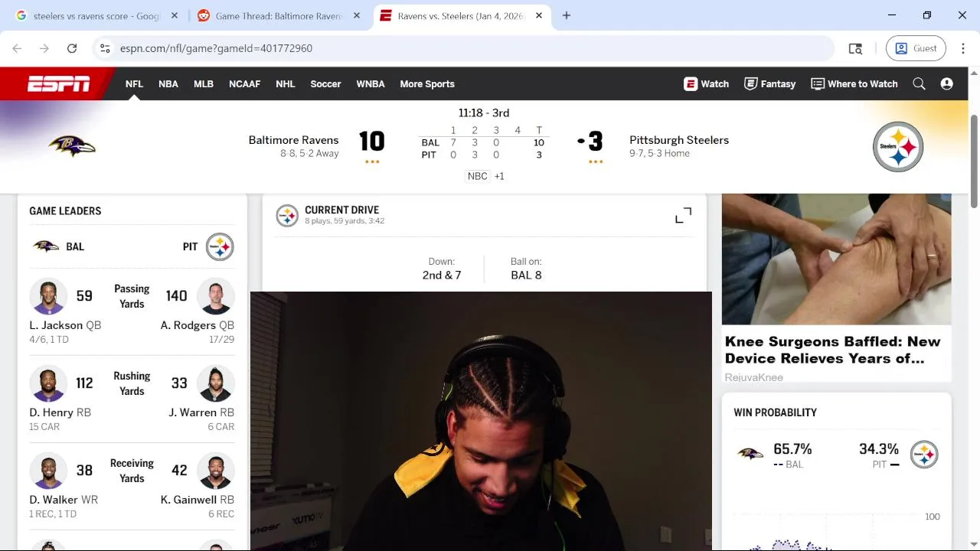Open the Pittsburgh Steelers logo in scoreboard

898,146
